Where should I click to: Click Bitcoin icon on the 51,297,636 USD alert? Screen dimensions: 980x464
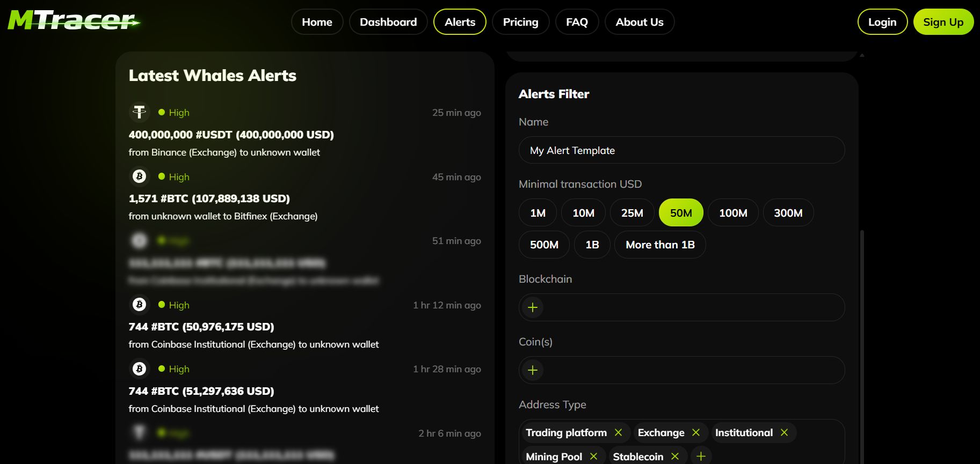tap(140, 369)
